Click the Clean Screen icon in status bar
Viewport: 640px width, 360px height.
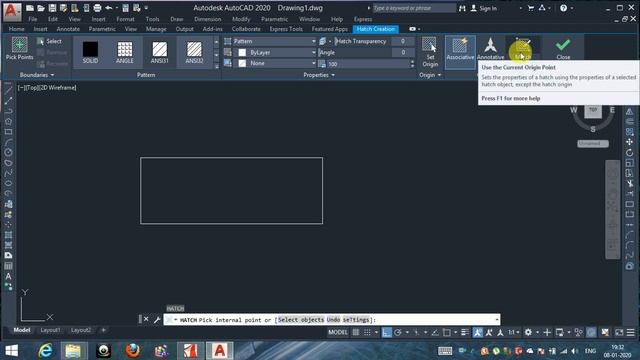coord(619,332)
